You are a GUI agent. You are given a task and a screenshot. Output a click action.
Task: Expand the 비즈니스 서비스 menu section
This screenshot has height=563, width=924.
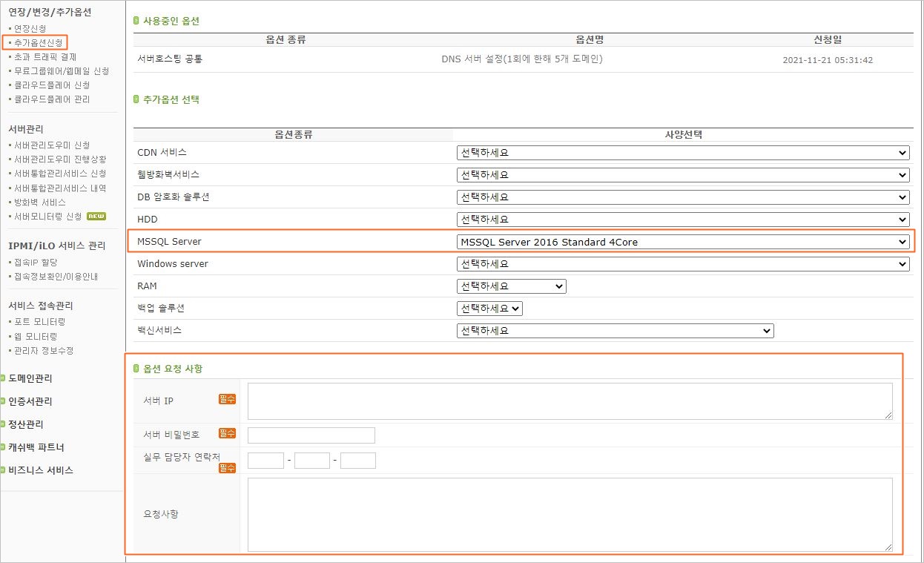coord(40,470)
